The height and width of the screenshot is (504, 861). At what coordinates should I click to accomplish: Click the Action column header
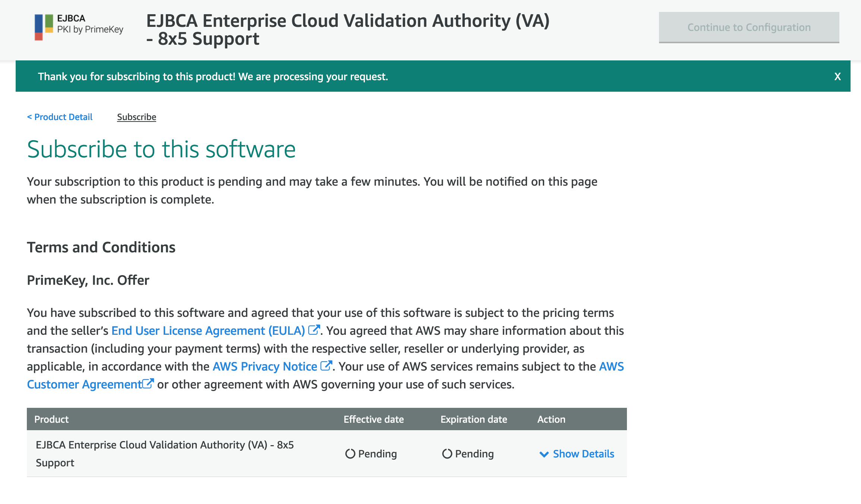(x=551, y=419)
